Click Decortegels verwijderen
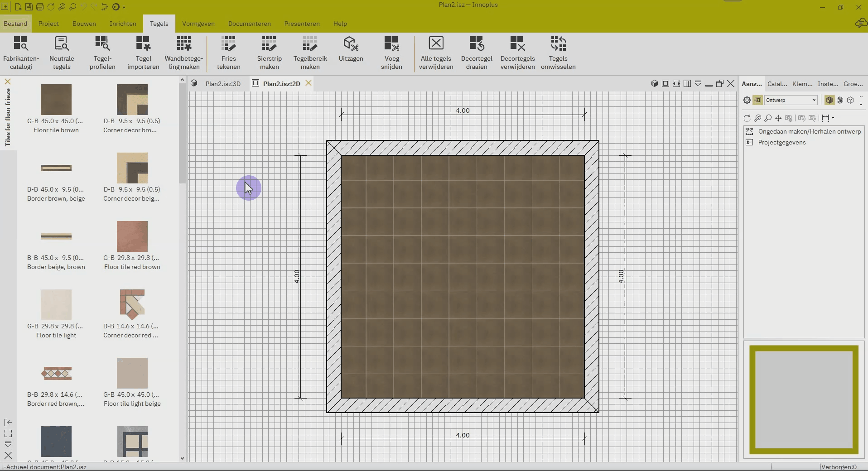 (517, 53)
